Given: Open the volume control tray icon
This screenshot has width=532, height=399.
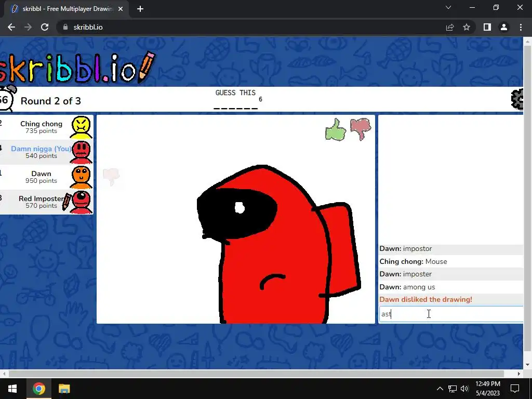Looking at the screenshot, I should [x=464, y=389].
